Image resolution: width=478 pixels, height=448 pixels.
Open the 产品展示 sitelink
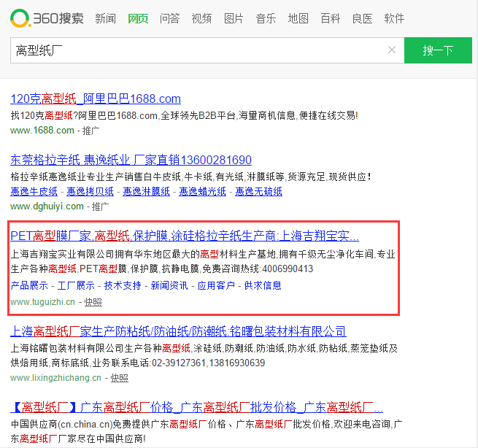coord(29,285)
